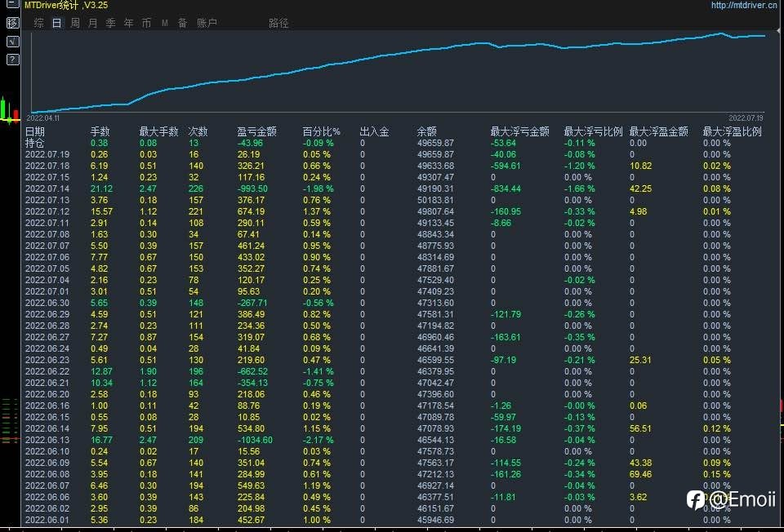This screenshot has height=532, width=784.
Task: Switch to the 年 yearly tab
Action: tap(128, 23)
